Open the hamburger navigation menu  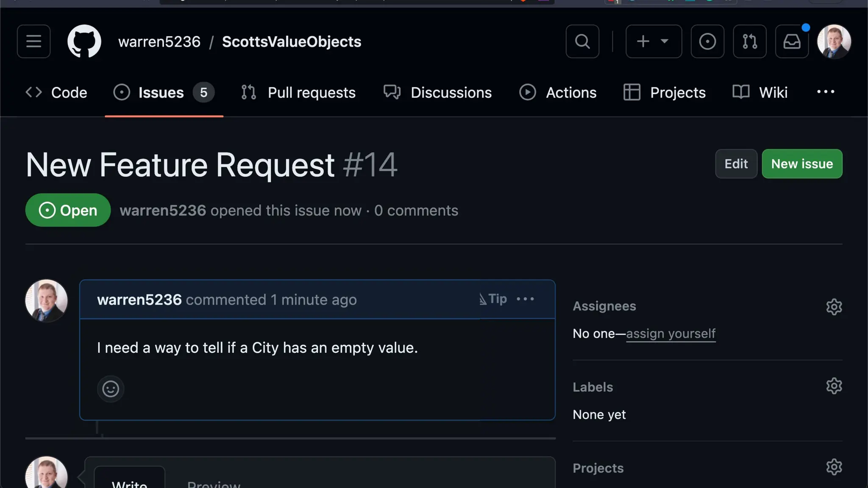(x=33, y=42)
